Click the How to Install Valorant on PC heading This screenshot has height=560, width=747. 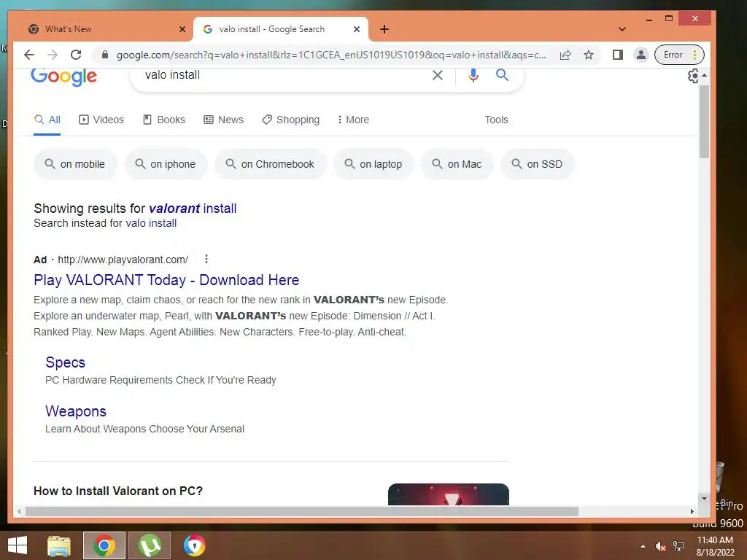[x=118, y=491]
